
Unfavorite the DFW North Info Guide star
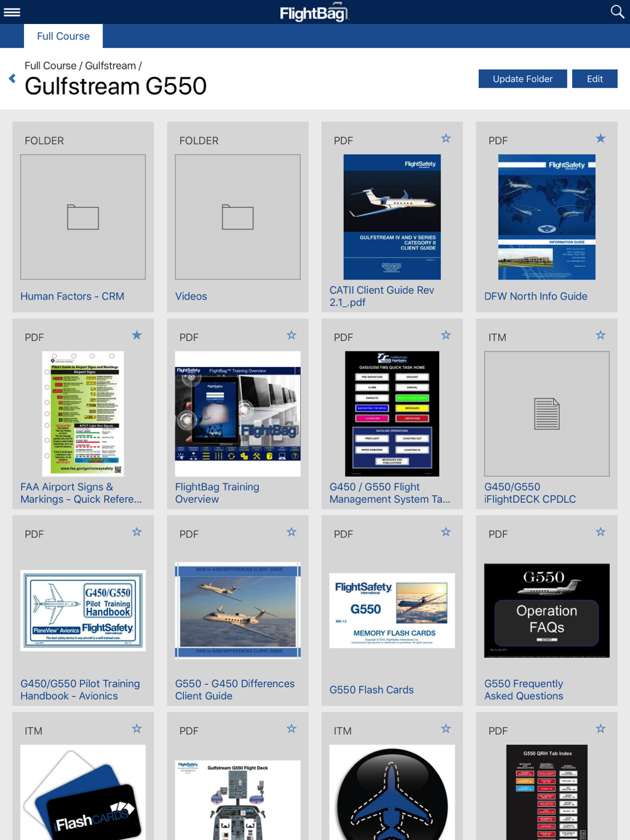600,139
